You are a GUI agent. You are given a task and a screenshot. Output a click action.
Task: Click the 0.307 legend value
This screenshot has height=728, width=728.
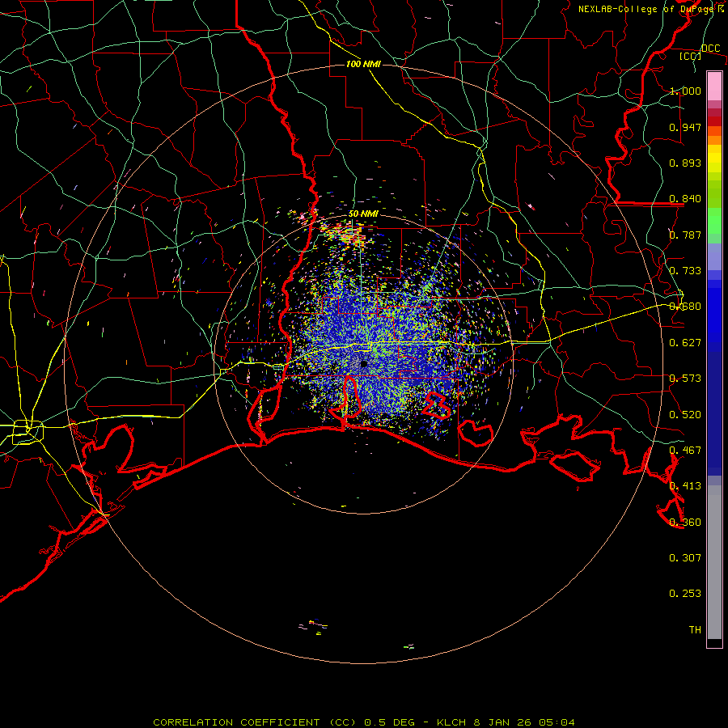pyautogui.click(x=685, y=558)
